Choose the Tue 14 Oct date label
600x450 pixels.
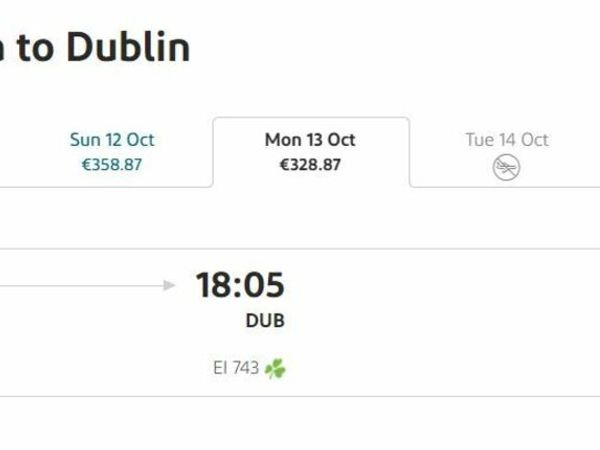507,140
